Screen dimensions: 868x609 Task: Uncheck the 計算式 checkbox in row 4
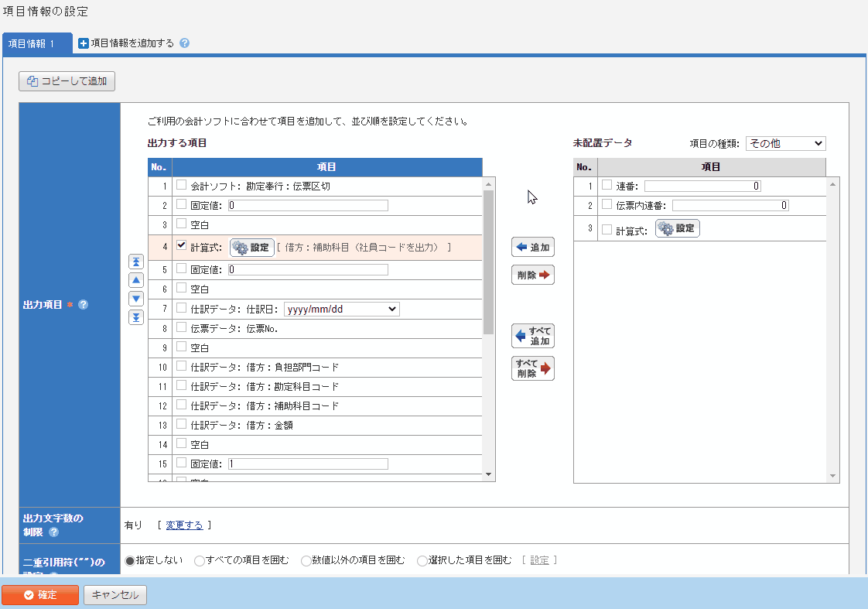(181, 246)
